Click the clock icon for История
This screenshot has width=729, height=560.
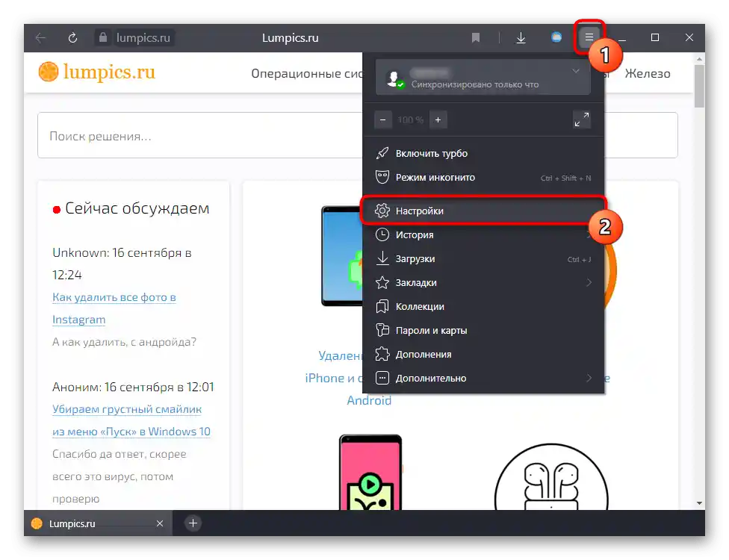coord(382,234)
